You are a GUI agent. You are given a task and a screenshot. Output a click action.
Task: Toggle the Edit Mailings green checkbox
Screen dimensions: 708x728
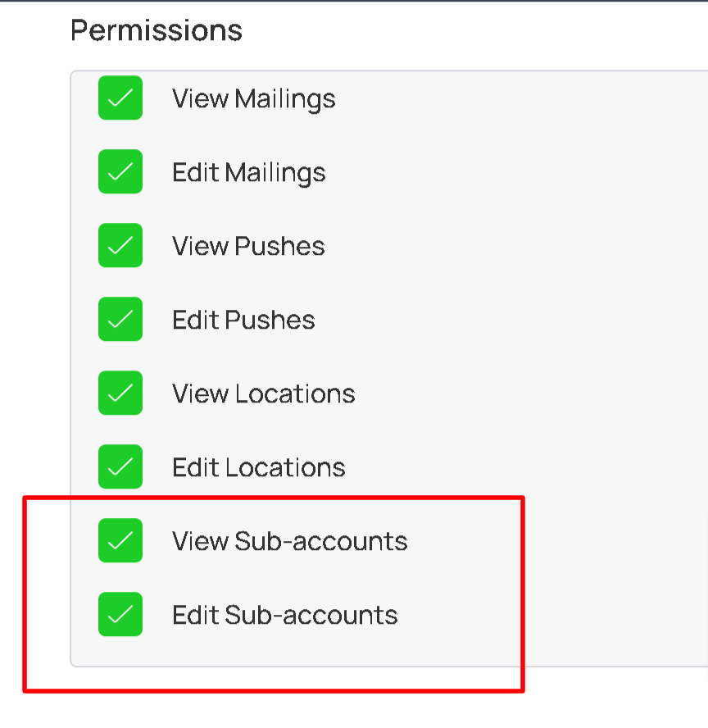[x=120, y=172]
